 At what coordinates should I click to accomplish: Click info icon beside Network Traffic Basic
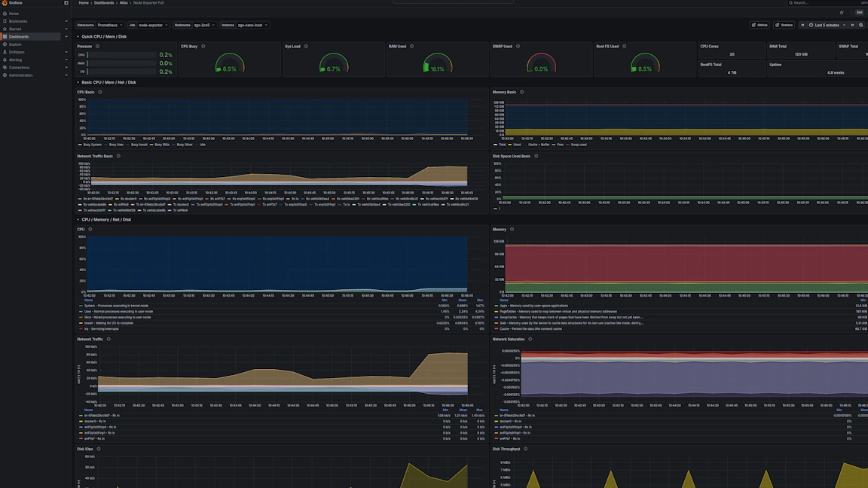click(118, 157)
